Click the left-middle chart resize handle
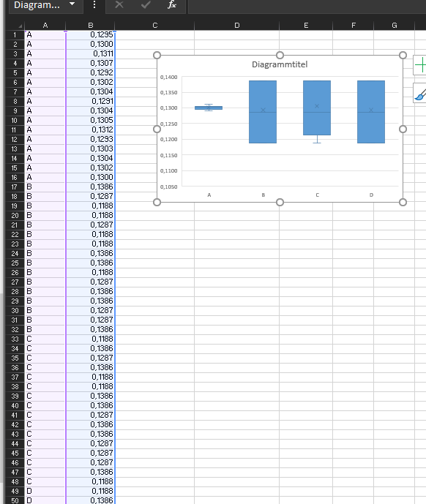The height and width of the screenshot is (504, 426). tap(157, 129)
